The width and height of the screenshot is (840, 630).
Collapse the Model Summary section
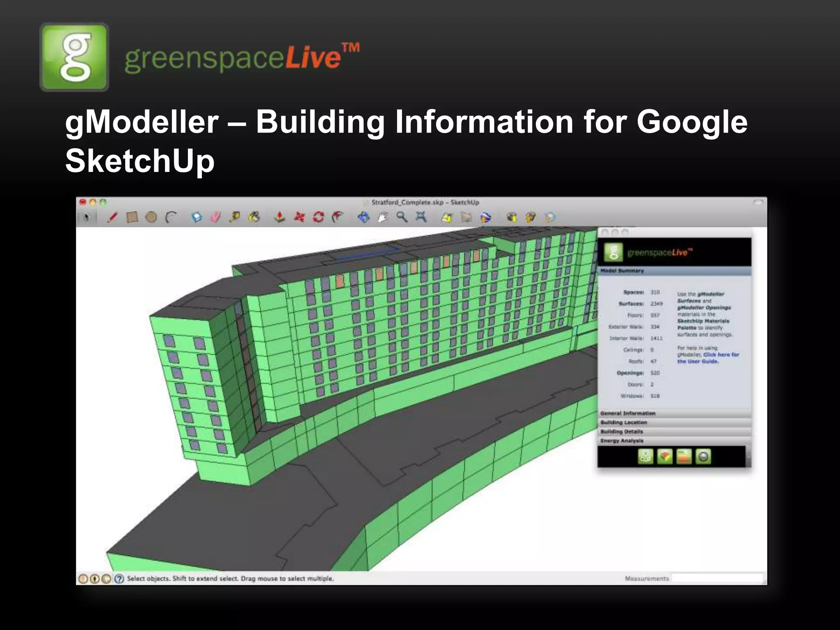(675, 271)
